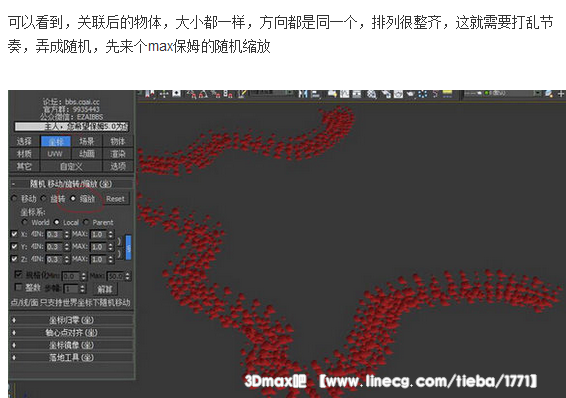
Task: Open the Layer Manager icon
Action: [x=332, y=94]
